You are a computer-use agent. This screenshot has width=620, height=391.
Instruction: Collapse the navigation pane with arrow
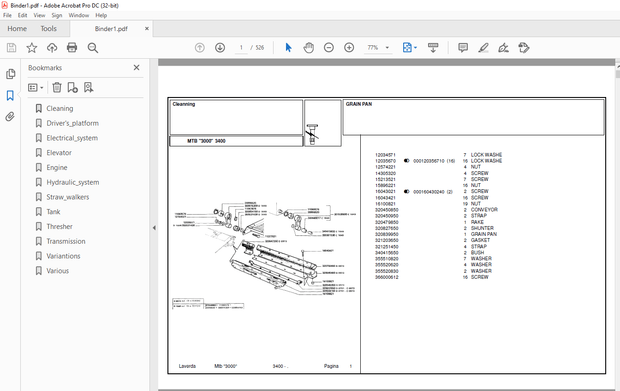tap(154, 228)
